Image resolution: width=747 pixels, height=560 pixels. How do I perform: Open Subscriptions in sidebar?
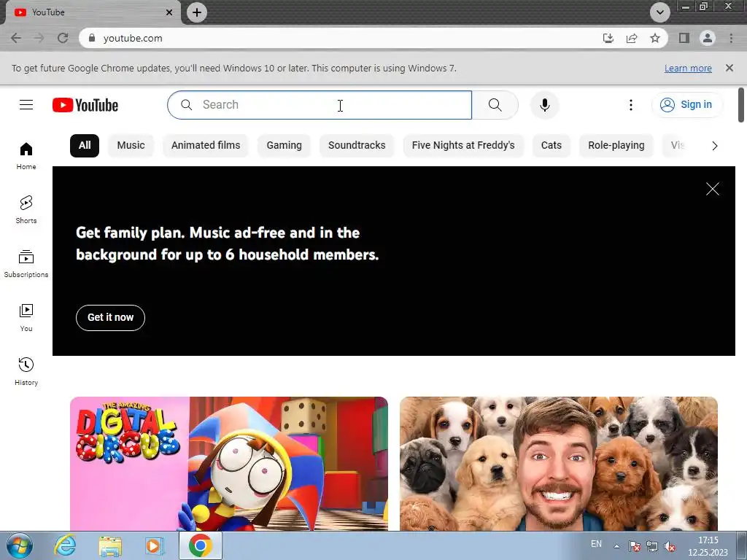coord(26,264)
